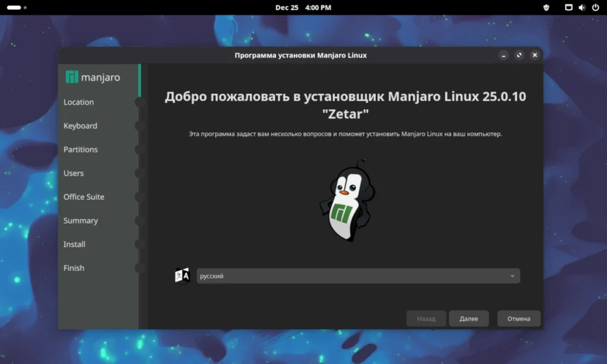
Task: Click the language translation icon
Action: pyautogui.click(x=182, y=276)
